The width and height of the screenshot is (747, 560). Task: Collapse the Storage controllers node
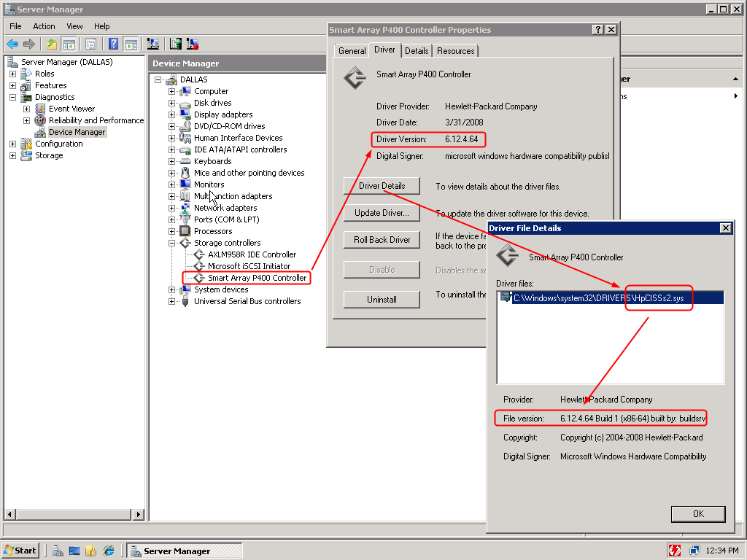(171, 243)
